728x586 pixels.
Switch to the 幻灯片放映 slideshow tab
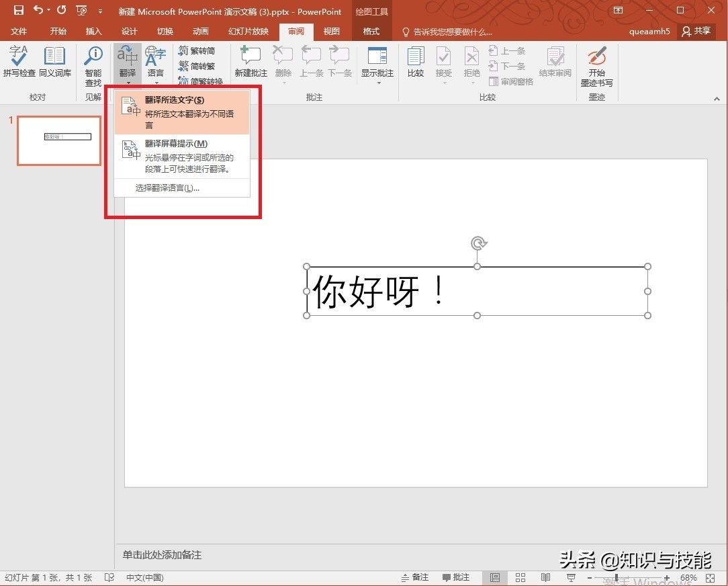click(x=248, y=31)
